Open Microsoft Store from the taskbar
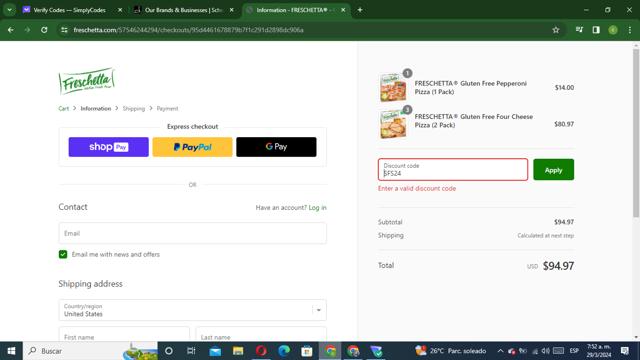 [307, 351]
